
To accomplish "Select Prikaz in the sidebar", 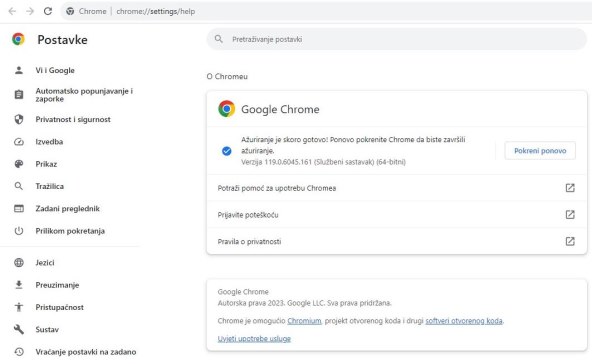I will [46, 164].
